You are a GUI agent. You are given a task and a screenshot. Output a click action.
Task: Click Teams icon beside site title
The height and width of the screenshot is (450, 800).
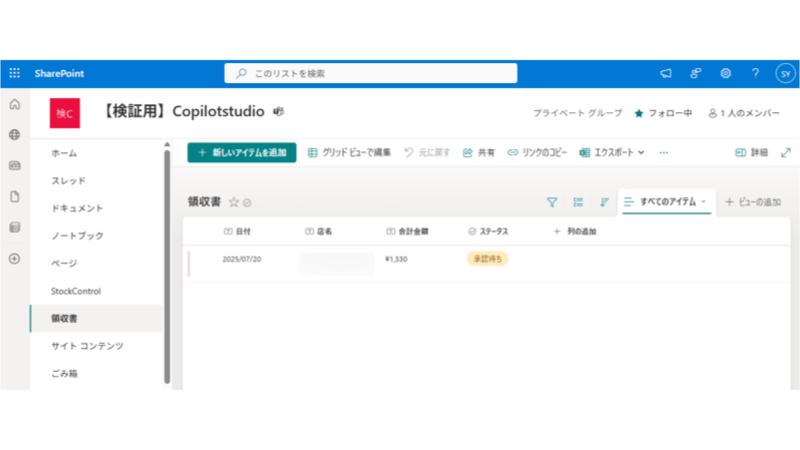pos(278,111)
